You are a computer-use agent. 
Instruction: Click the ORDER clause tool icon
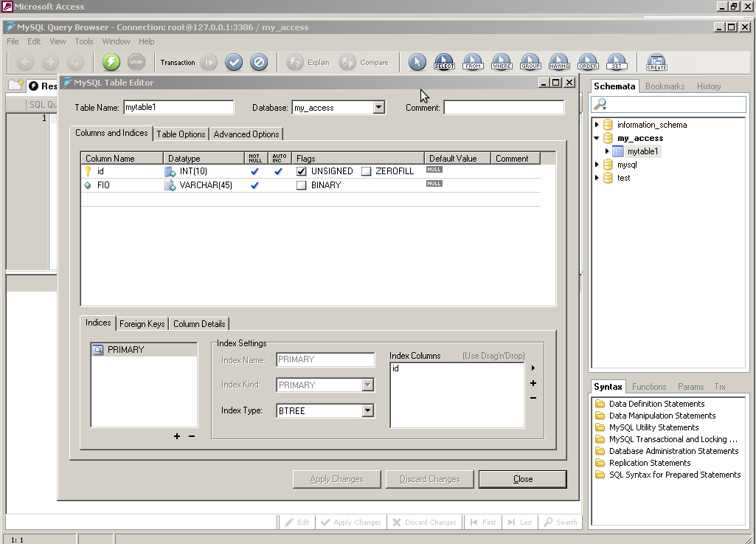[589, 62]
